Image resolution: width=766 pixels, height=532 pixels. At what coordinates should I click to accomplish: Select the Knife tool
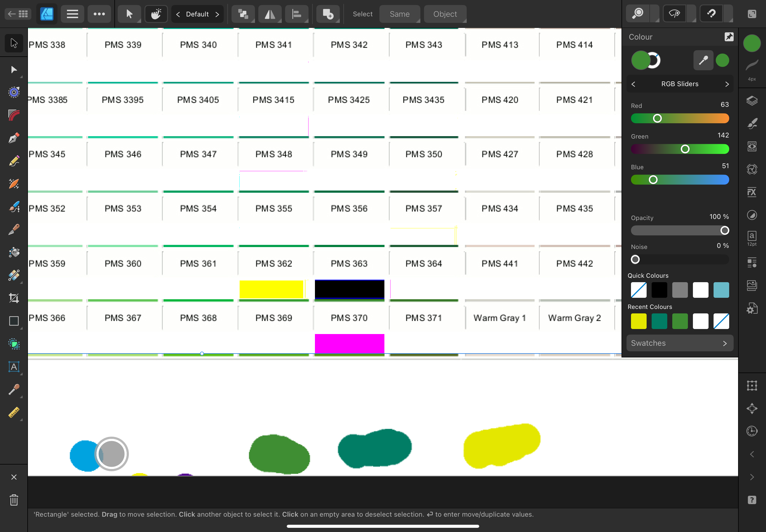pyautogui.click(x=14, y=229)
